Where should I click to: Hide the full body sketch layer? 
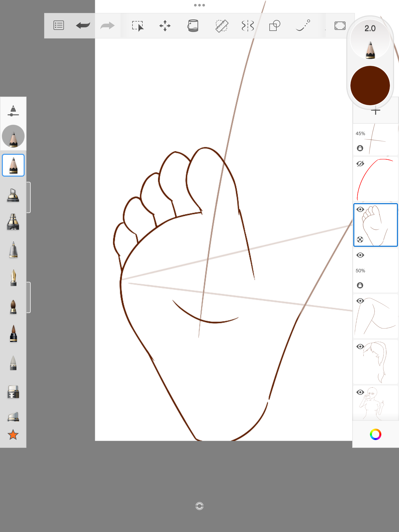(360, 392)
